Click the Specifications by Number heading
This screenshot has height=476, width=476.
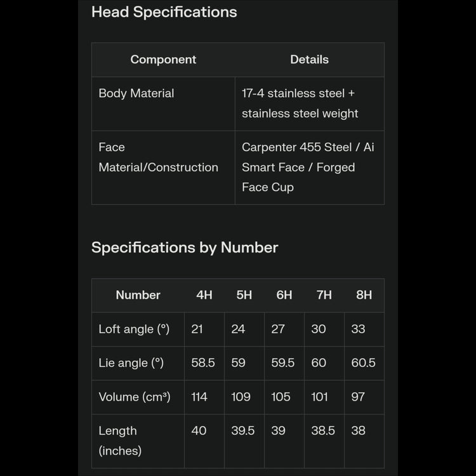185,248
